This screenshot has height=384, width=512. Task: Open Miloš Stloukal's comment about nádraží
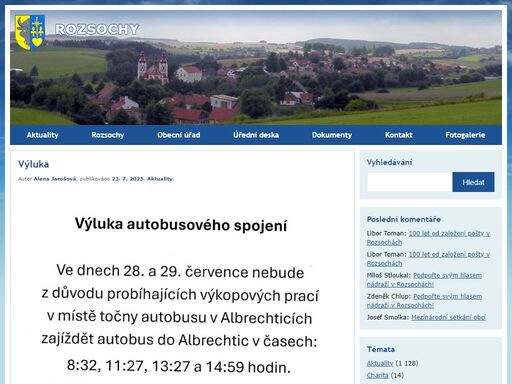(424, 280)
